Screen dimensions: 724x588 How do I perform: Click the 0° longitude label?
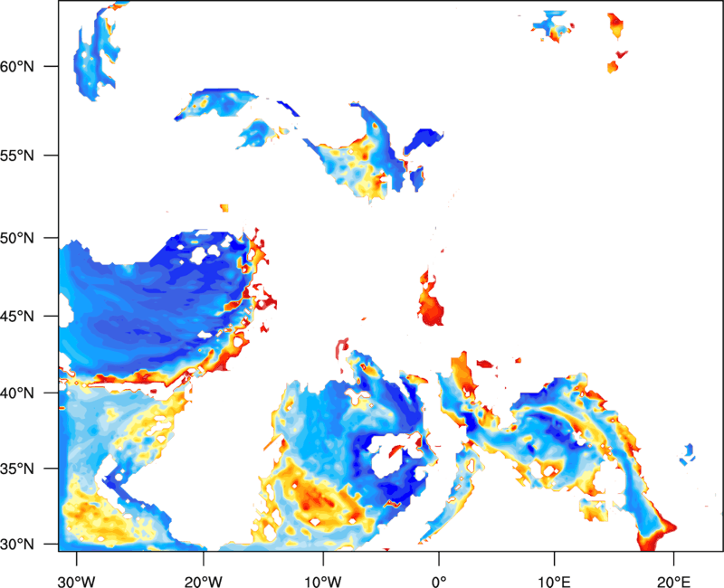click(x=439, y=582)
